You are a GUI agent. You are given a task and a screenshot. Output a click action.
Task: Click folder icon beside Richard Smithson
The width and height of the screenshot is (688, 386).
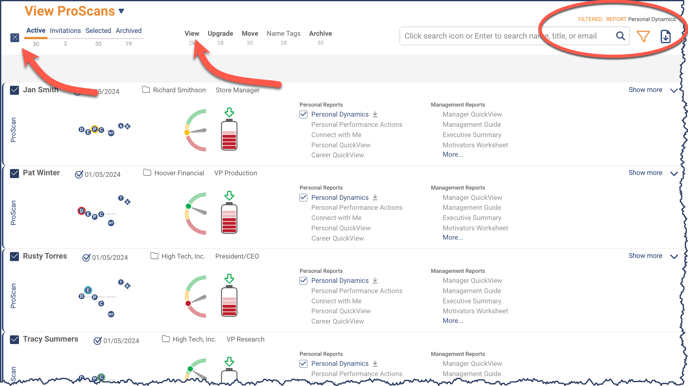[146, 89]
